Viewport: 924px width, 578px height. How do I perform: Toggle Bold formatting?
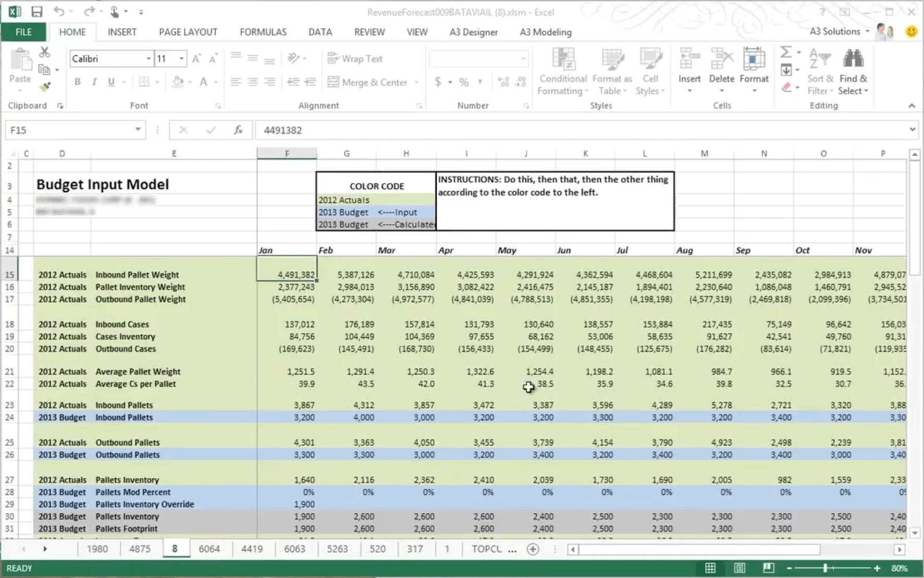tap(78, 82)
